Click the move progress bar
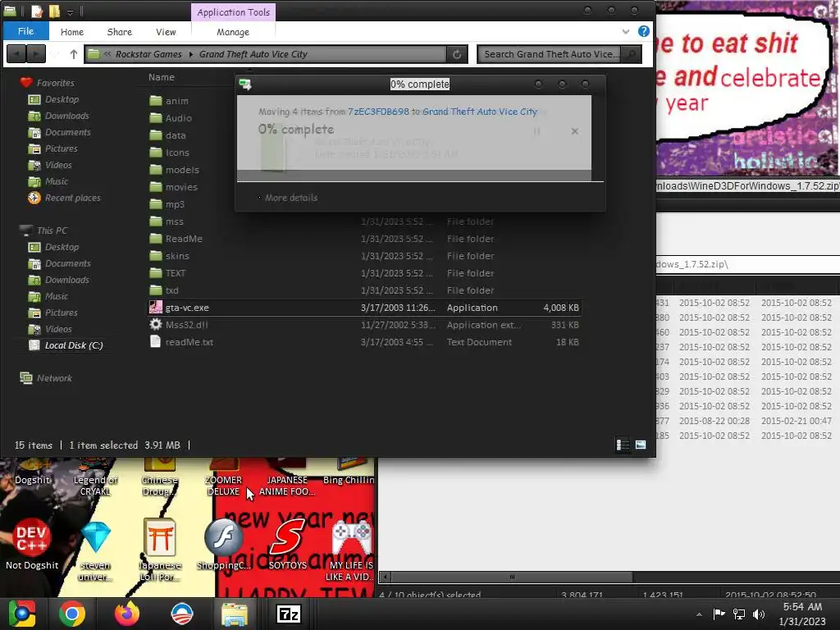The height and width of the screenshot is (630, 840). pos(414,176)
